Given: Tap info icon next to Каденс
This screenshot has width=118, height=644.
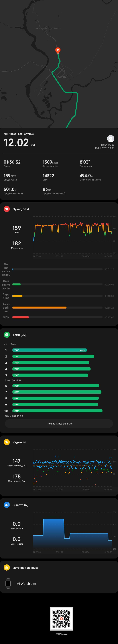Looking at the screenshot, I should 24,442.
